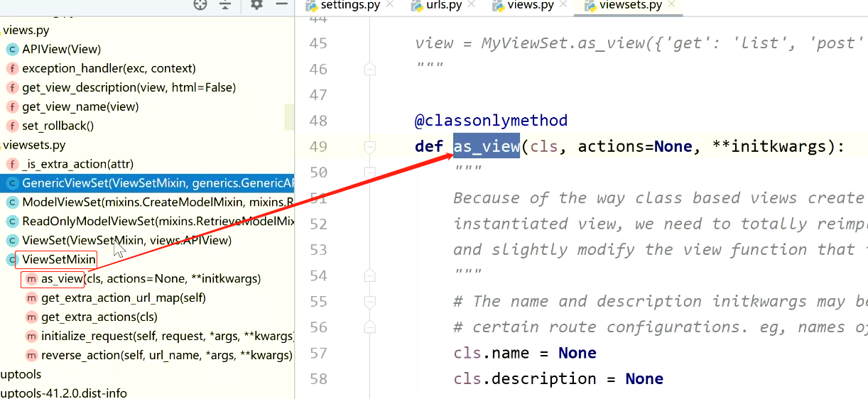This screenshot has width=868, height=399.
Task: Click method icon beside reverse_action
Action: coord(31,355)
